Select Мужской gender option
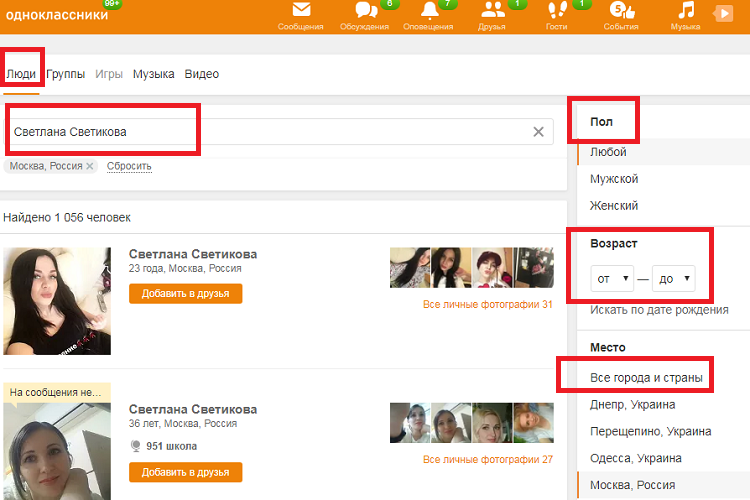 614,179
